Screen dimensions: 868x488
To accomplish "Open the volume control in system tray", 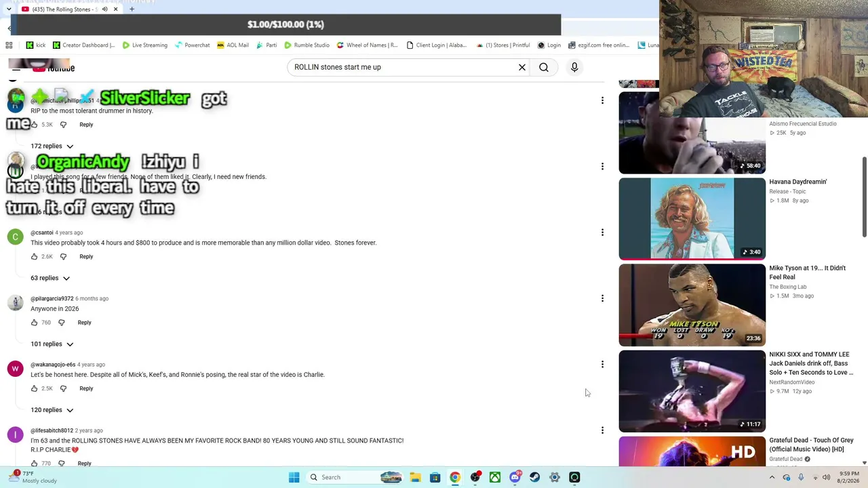I will [x=826, y=477].
